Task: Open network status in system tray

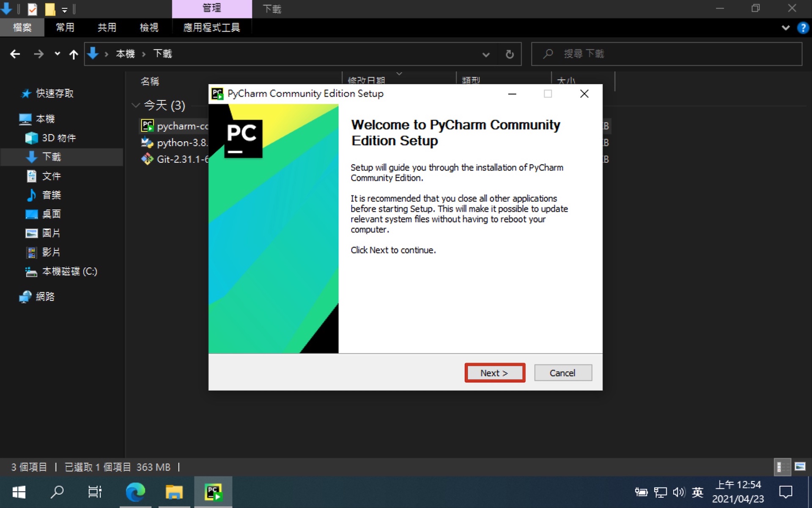Action: (x=660, y=492)
